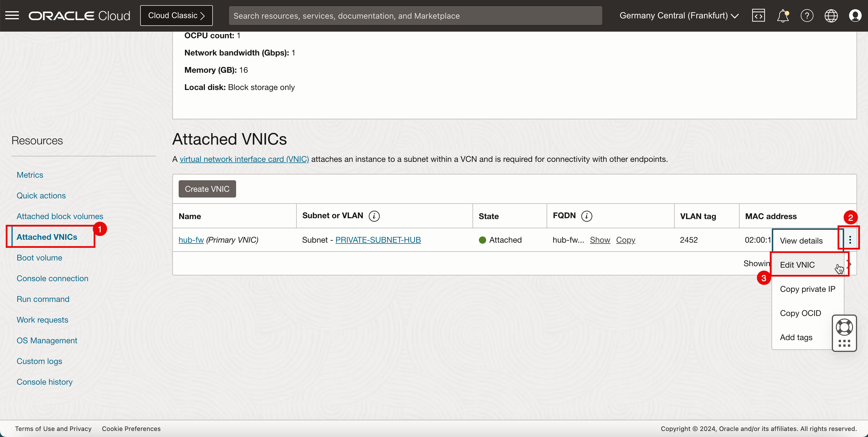868x437 pixels.
Task: Click the Subnet or VLAN info icon
Action: click(x=374, y=216)
